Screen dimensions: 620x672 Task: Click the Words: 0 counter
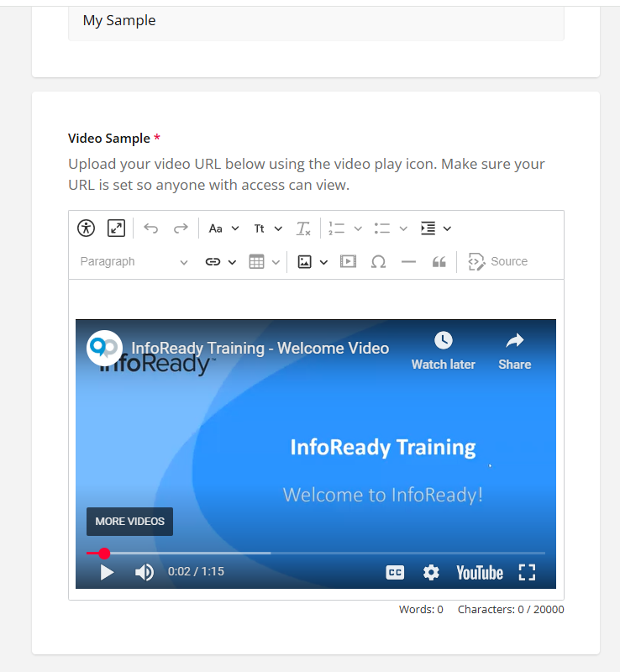click(421, 610)
